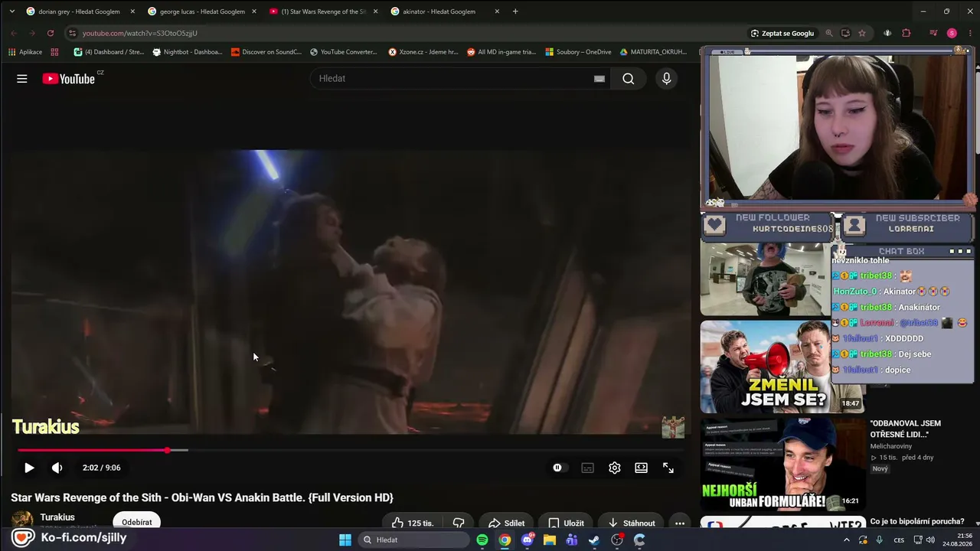Download the video with Stáhnout
980x551 pixels.
pyautogui.click(x=632, y=523)
